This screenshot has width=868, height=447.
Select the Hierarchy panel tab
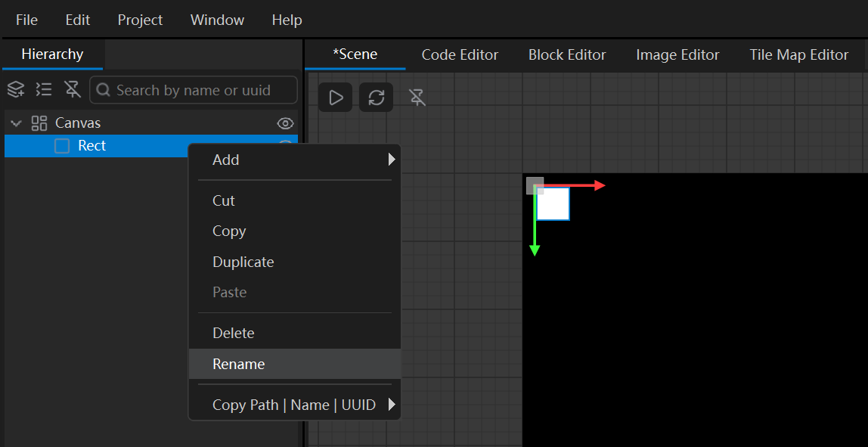[53, 54]
